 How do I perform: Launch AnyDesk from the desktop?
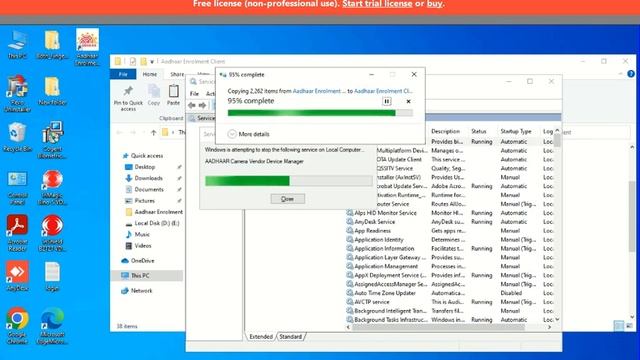[x=17, y=276]
